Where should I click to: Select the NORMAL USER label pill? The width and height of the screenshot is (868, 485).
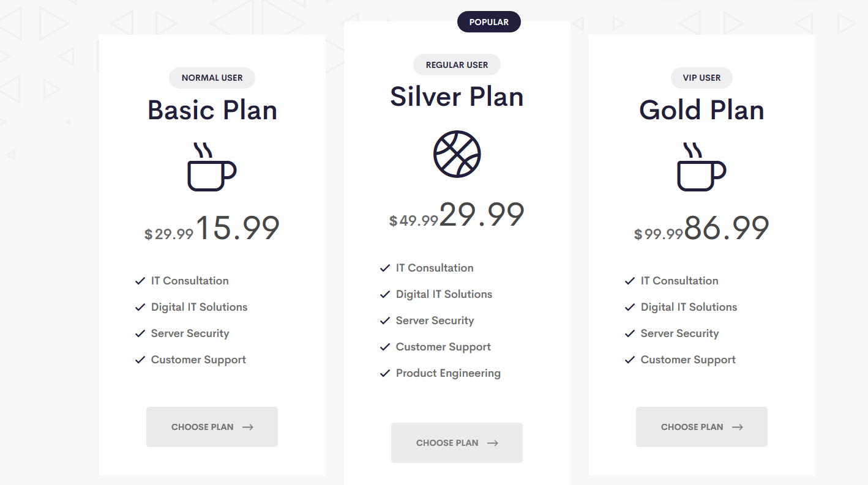click(x=212, y=78)
